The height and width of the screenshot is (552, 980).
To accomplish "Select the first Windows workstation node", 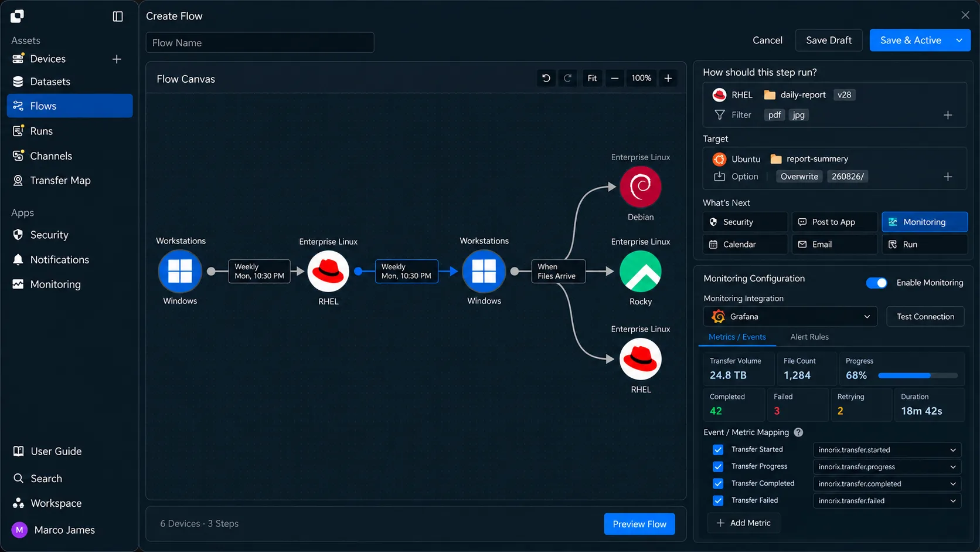I will [180, 271].
